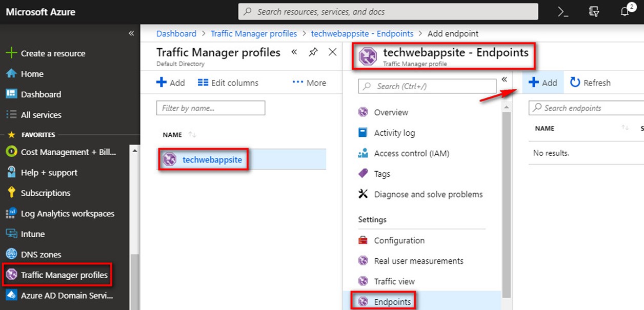Screen dimensions: 644x310
Task: Click the Dashboard icon in sidebar
Action: pos(11,94)
